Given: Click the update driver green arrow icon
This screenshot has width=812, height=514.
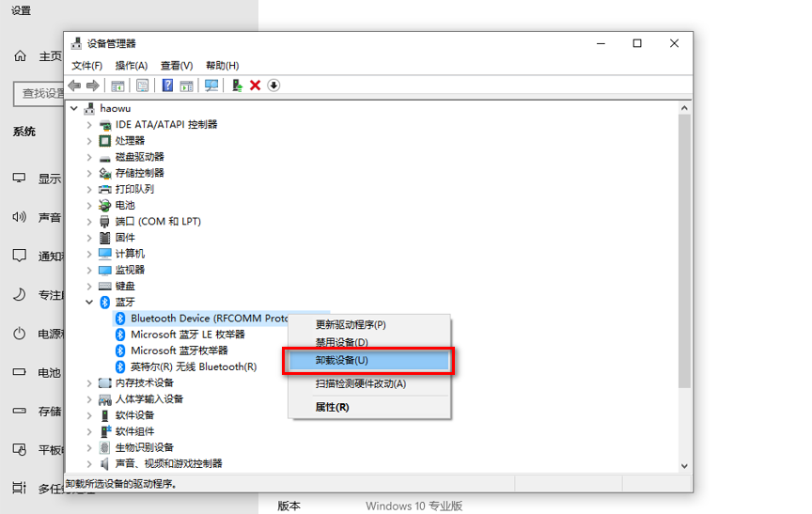Looking at the screenshot, I should 237,86.
